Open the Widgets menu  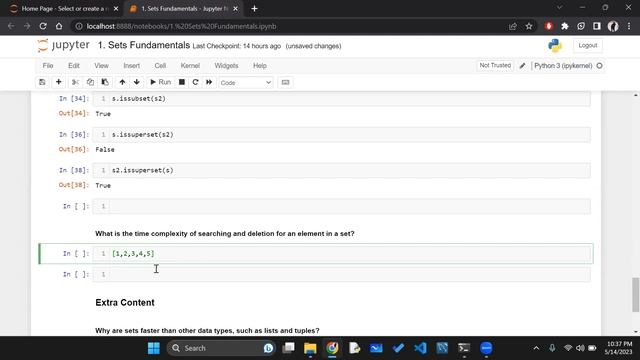coord(226,66)
